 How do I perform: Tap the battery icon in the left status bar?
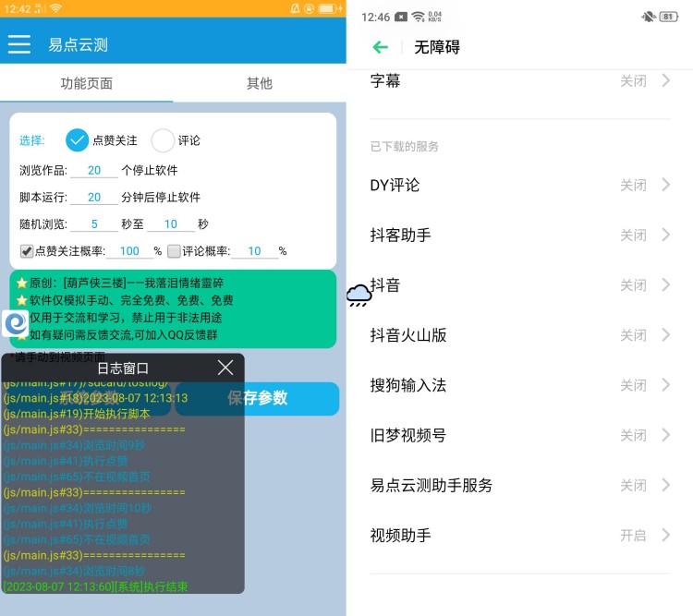[328, 8]
